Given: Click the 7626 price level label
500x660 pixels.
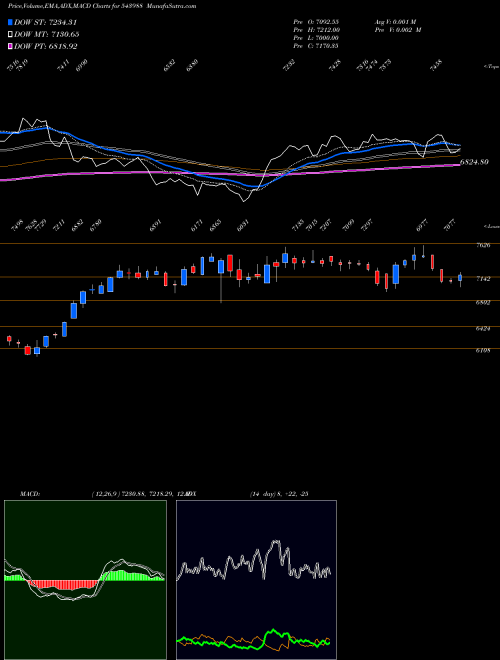Looking at the screenshot, I should [483, 245].
